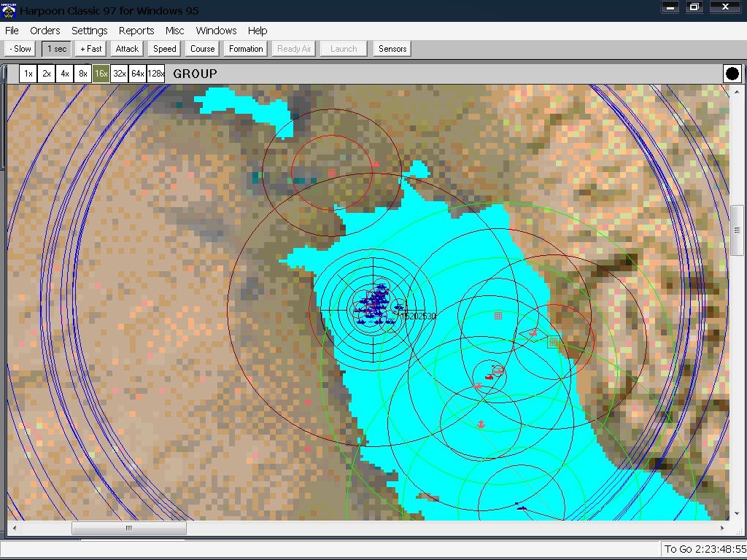747x560 pixels.
Task: Set the map zoom level to 32x
Action: (120, 74)
